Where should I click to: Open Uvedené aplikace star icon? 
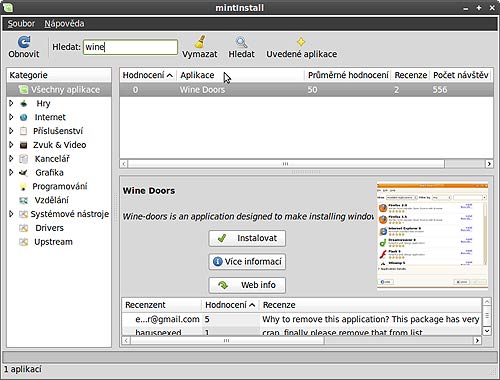click(301, 42)
